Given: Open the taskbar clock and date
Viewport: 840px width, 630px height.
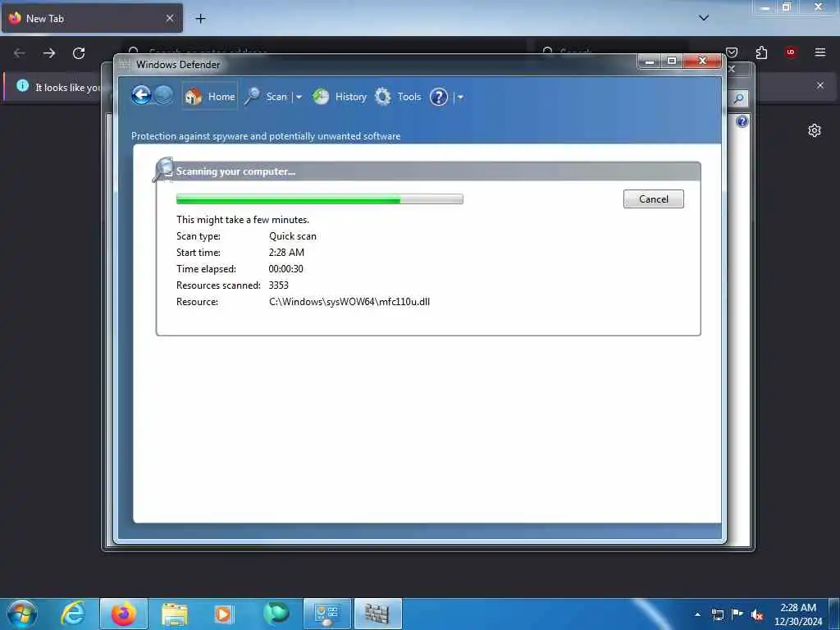Looking at the screenshot, I should pyautogui.click(x=798, y=614).
